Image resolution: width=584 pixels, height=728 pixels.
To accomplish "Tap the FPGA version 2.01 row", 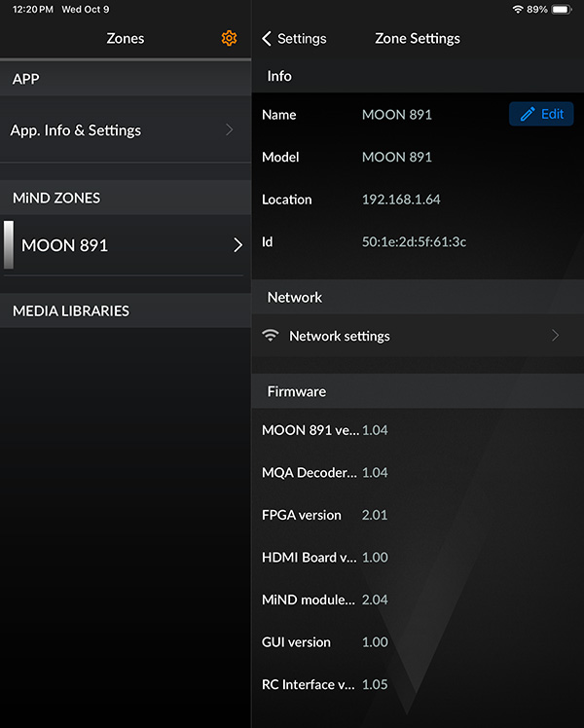I will point(418,515).
